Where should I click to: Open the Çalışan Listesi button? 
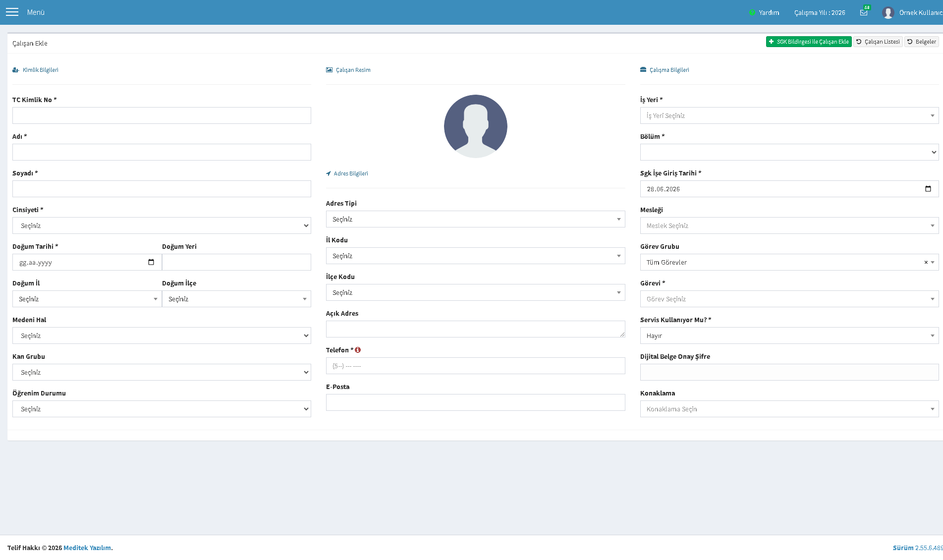coord(878,42)
